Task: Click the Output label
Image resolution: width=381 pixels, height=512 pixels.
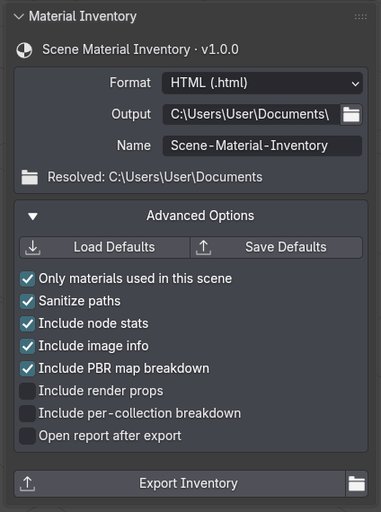Action: coord(131,114)
